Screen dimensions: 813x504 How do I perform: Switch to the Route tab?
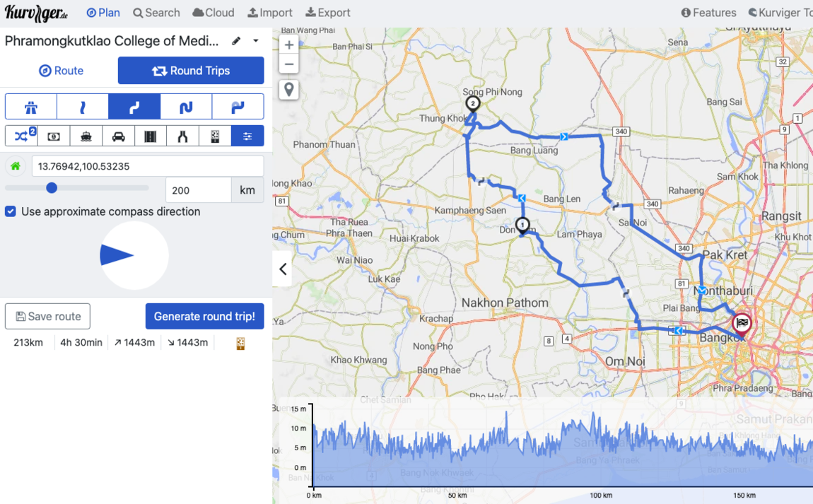coord(61,71)
